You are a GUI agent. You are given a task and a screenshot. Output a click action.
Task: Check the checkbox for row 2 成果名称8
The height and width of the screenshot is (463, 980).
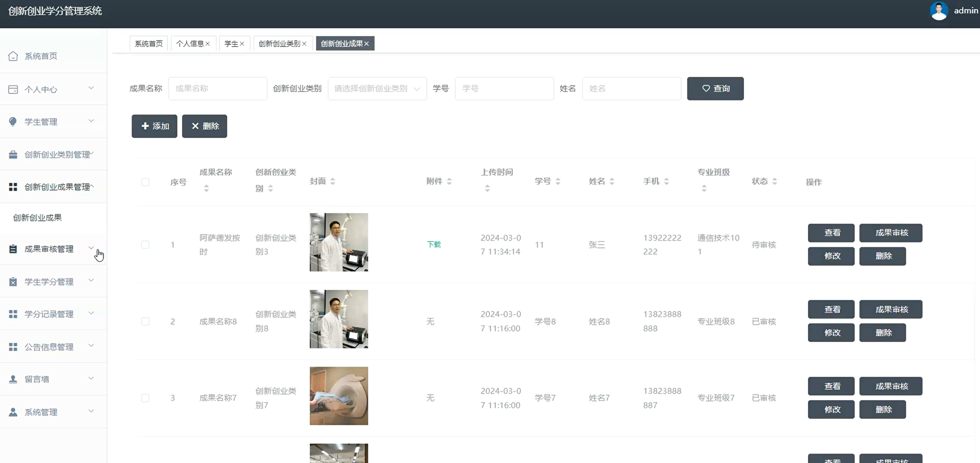pos(145,321)
